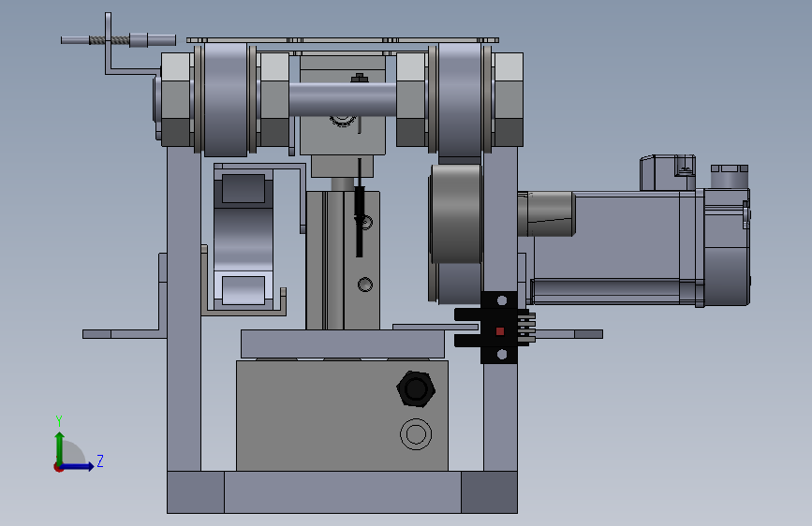The height and width of the screenshot is (526, 812).
Task: Select the threaded rod with spring at top left
Action: (x=118, y=40)
